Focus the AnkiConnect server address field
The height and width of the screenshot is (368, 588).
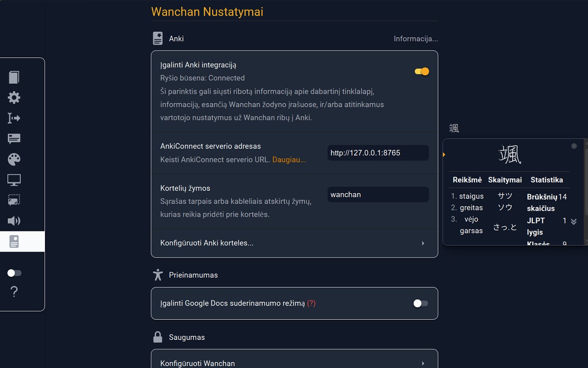click(x=378, y=153)
